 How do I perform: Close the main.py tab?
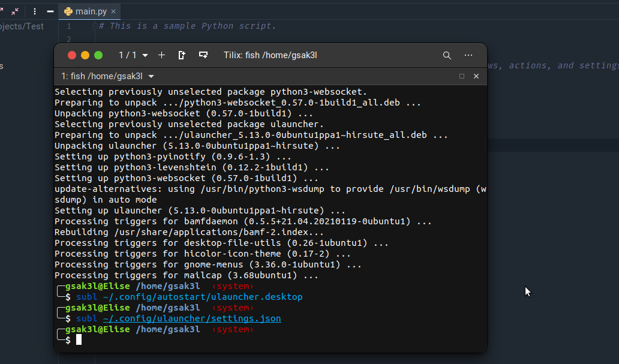pos(113,11)
